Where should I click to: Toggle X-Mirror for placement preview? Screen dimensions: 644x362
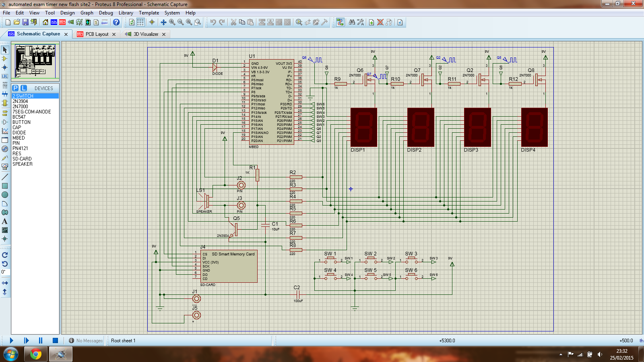coord(5,284)
